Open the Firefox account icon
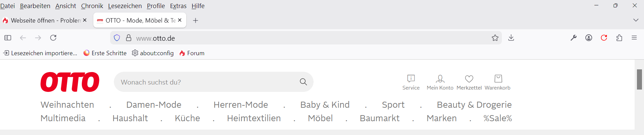The height and width of the screenshot is (135, 644). point(589,38)
